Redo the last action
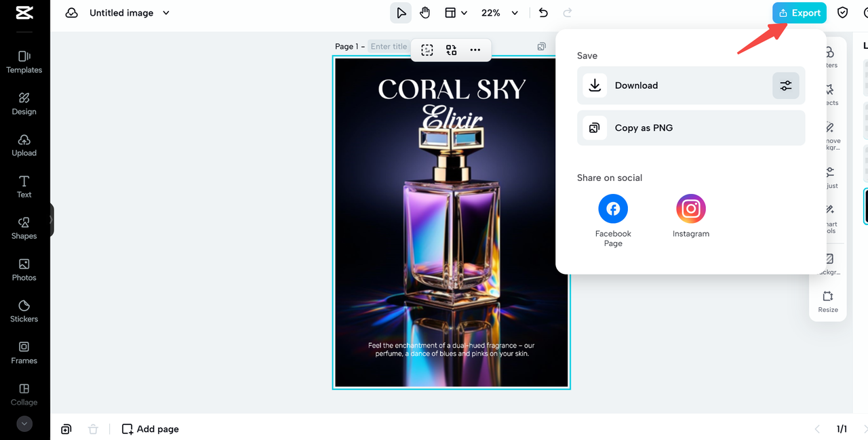The height and width of the screenshot is (440, 868). click(x=568, y=13)
